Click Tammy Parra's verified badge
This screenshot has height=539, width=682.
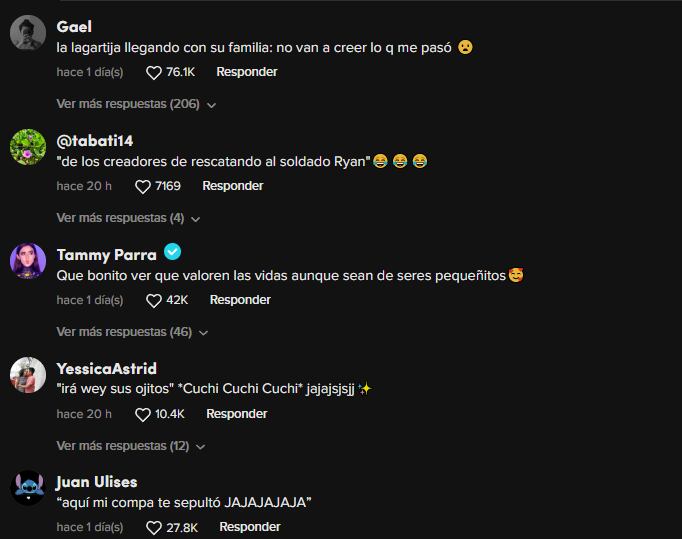(173, 252)
